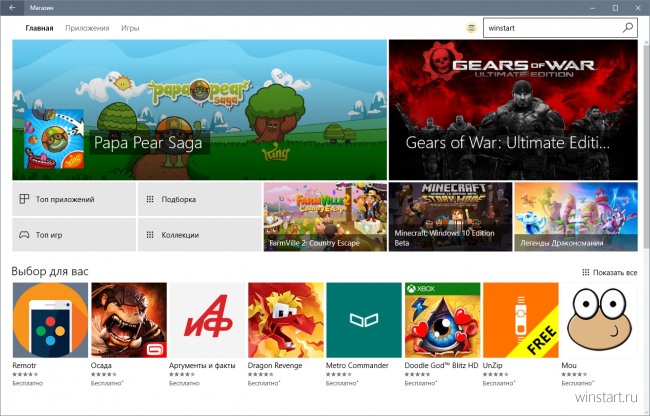Click the Papa Pear Saga app icon
The height and width of the screenshot is (416, 650).
click(54, 139)
